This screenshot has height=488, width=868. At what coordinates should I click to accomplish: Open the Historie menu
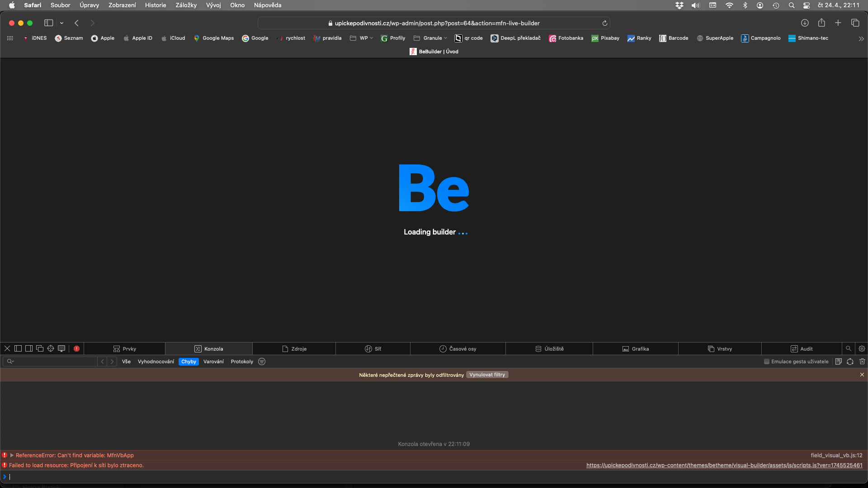click(156, 5)
